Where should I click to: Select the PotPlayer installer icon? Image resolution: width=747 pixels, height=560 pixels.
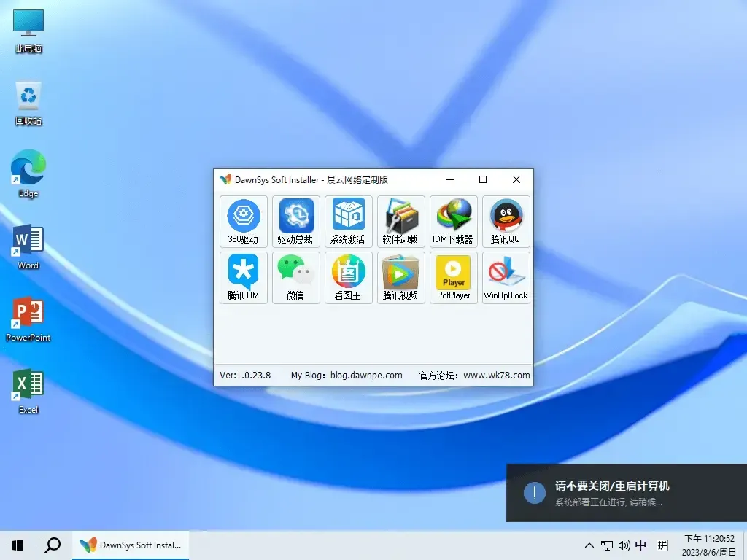pos(453,278)
